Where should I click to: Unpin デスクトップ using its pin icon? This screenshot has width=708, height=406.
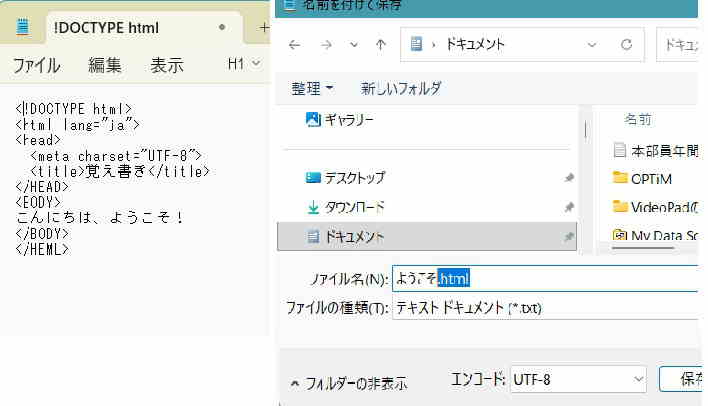(569, 178)
